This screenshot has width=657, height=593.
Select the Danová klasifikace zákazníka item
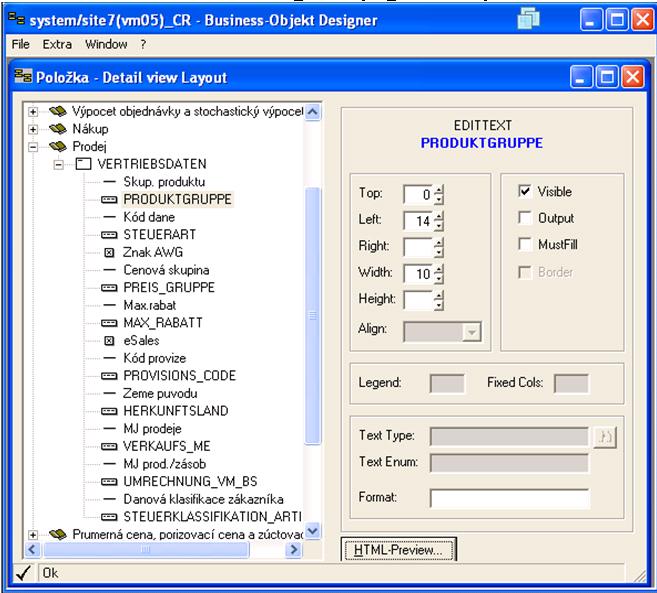pyautogui.click(x=203, y=499)
